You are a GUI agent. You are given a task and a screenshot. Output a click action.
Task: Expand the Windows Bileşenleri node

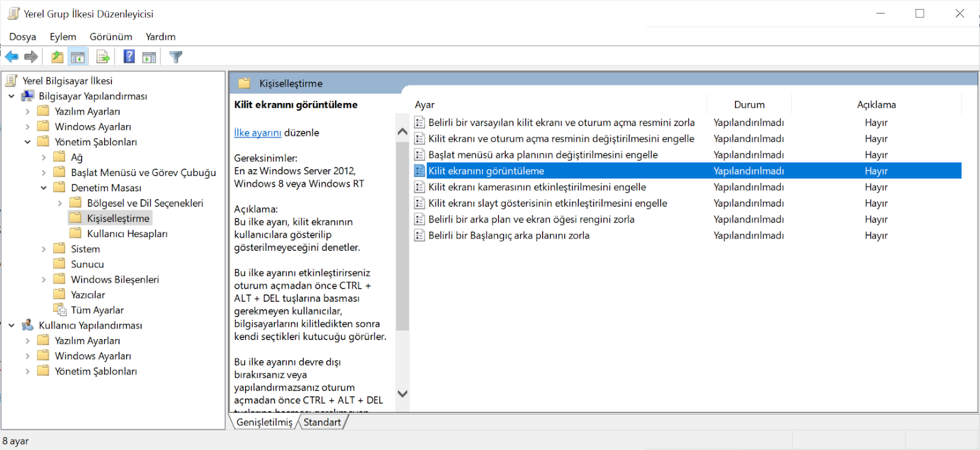[43, 279]
